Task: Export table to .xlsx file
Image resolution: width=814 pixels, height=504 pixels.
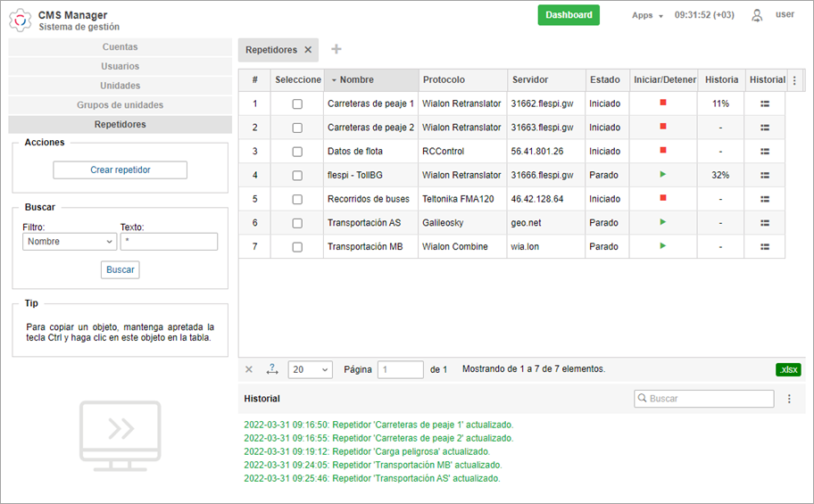Action: coord(788,369)
